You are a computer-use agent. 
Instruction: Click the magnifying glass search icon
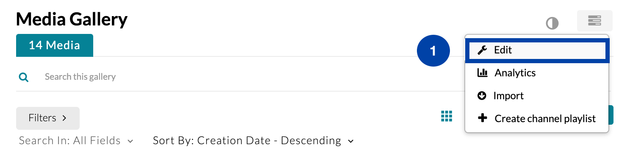[24, 77]
